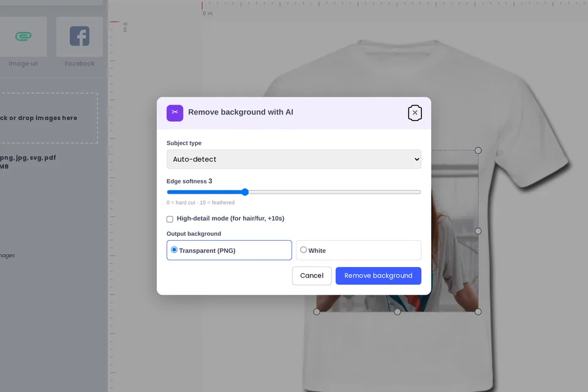Click the bottom-left corner handle of the image

point(317,312)
